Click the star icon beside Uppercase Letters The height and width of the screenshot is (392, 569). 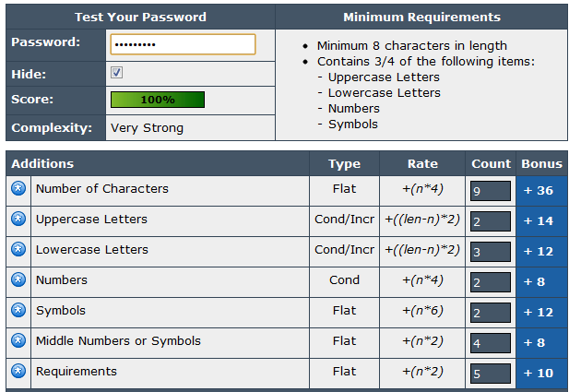pos(18,219)
